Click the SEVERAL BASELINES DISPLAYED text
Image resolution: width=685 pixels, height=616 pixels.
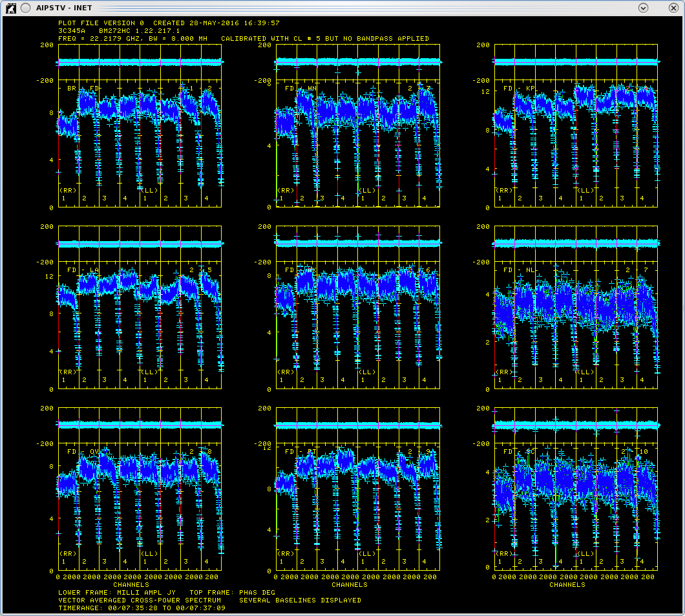pyautogui.click(x=300, y=600)
